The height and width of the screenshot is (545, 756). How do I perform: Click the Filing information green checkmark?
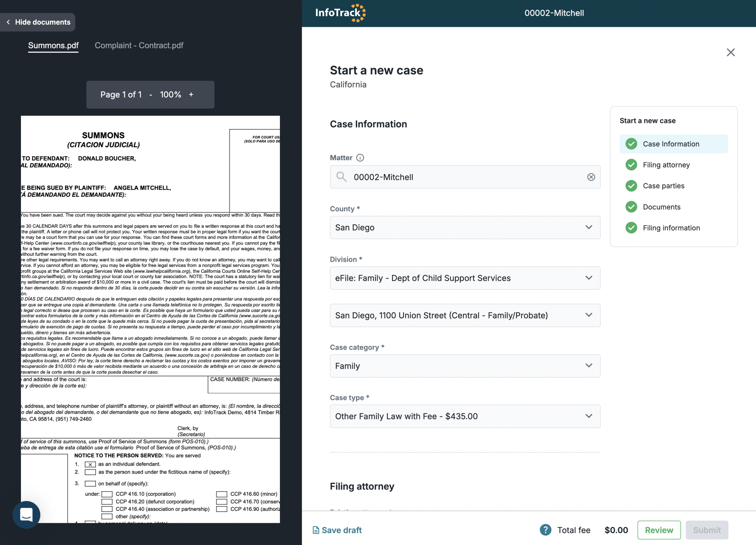coord(631,228)
